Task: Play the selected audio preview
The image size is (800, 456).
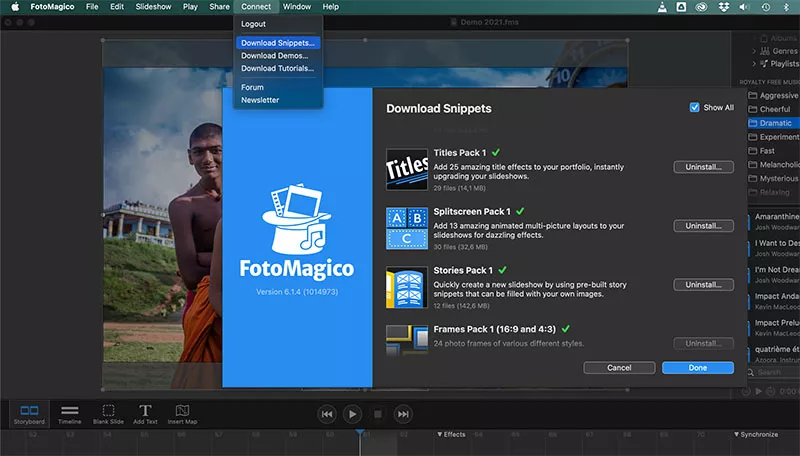Action: pos(759,391)
